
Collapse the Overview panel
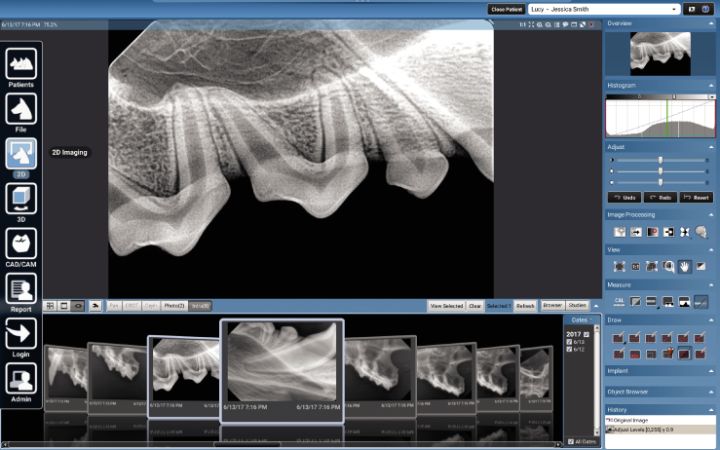pos(711,23)
